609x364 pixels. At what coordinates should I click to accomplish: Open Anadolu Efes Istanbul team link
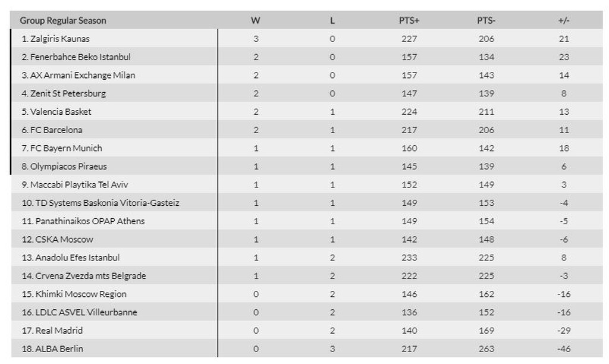pos(70,258)
